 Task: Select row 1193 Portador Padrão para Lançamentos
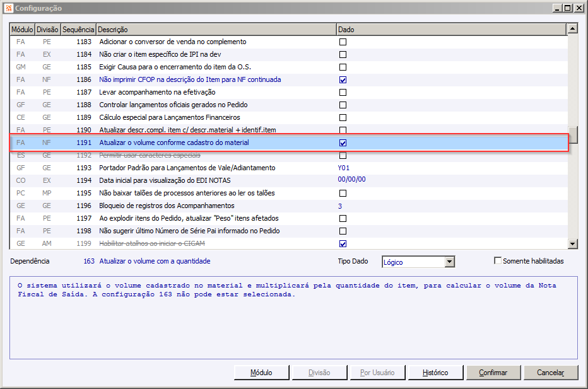tap(288, 168)
